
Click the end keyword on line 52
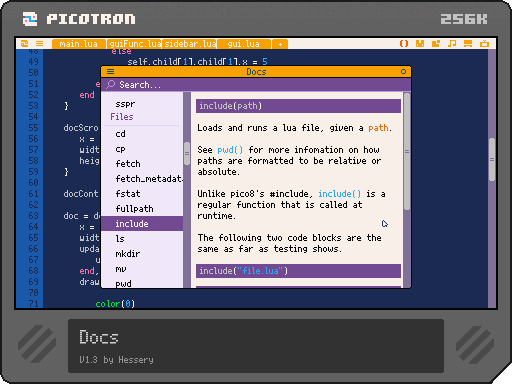click(87, 95)
